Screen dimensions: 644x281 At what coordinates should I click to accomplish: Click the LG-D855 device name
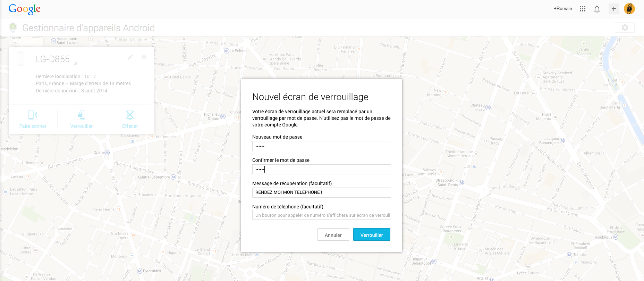click(x=53, y=59)
